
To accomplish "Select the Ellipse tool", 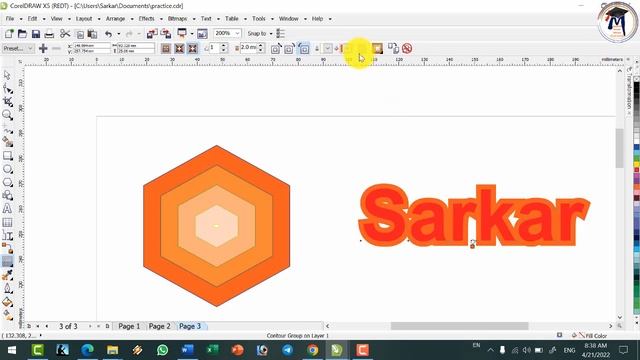I will point(7,169).
